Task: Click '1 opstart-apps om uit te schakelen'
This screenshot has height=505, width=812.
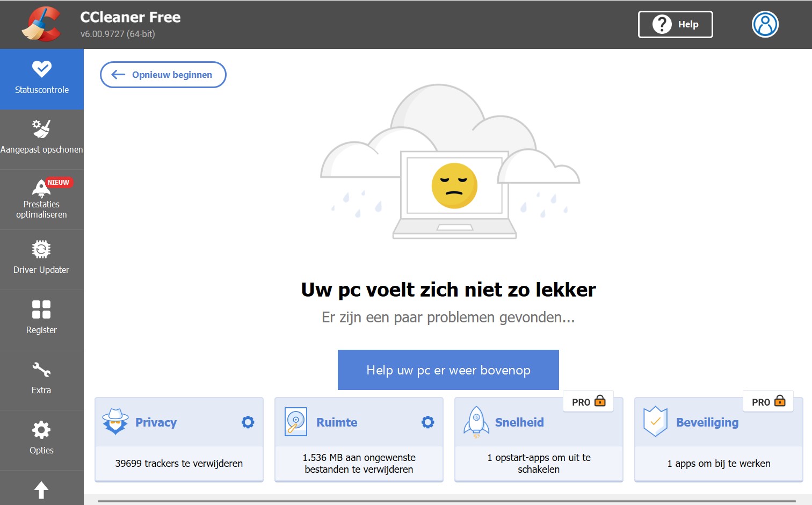Action: tap(539, 463)
